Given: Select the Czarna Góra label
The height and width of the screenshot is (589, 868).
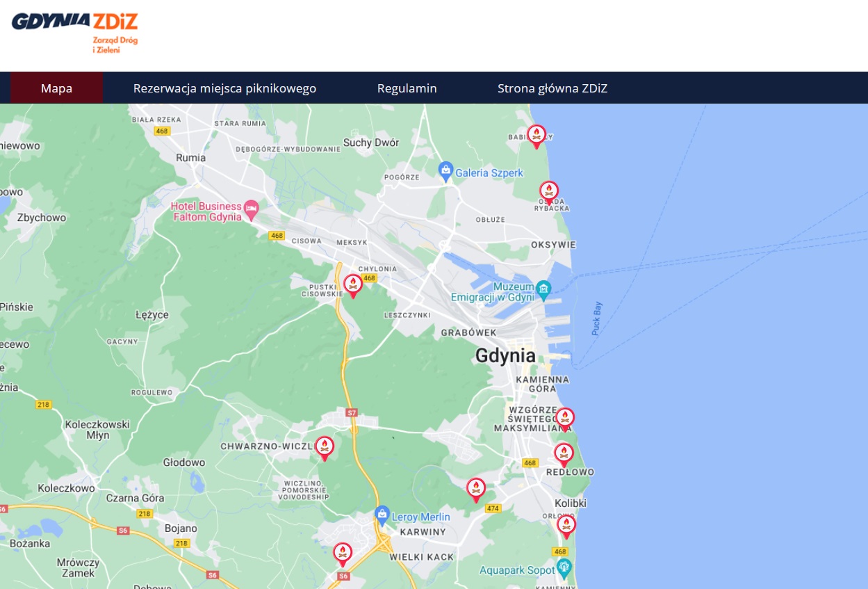Looking at the screenshot, I should click(135, 499).
